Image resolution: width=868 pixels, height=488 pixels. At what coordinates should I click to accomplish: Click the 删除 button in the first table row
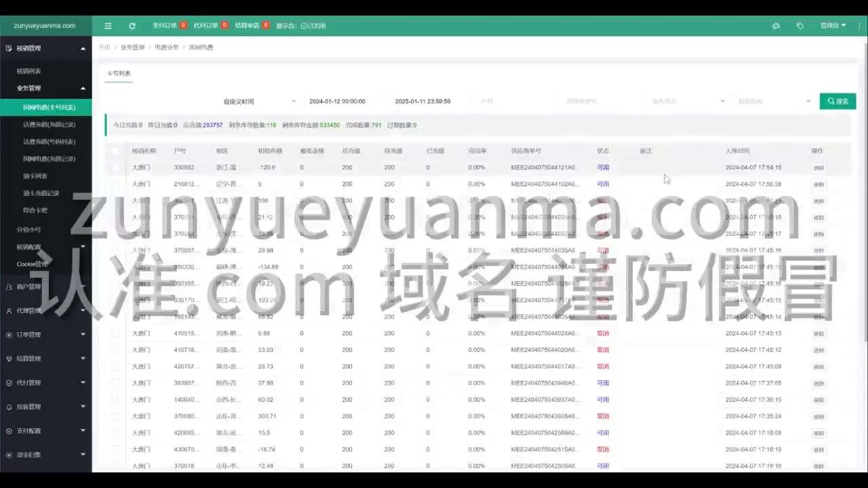[818, 168]
